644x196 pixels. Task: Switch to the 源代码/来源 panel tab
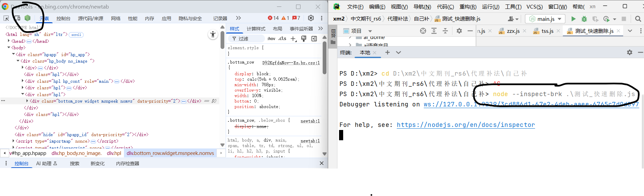click(90, 18)
